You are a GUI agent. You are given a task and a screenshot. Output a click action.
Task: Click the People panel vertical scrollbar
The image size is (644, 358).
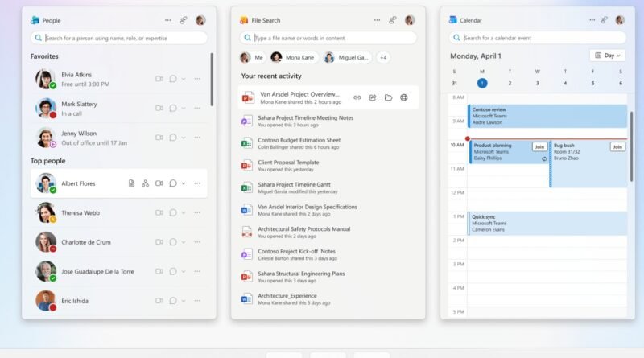[212, 80]
